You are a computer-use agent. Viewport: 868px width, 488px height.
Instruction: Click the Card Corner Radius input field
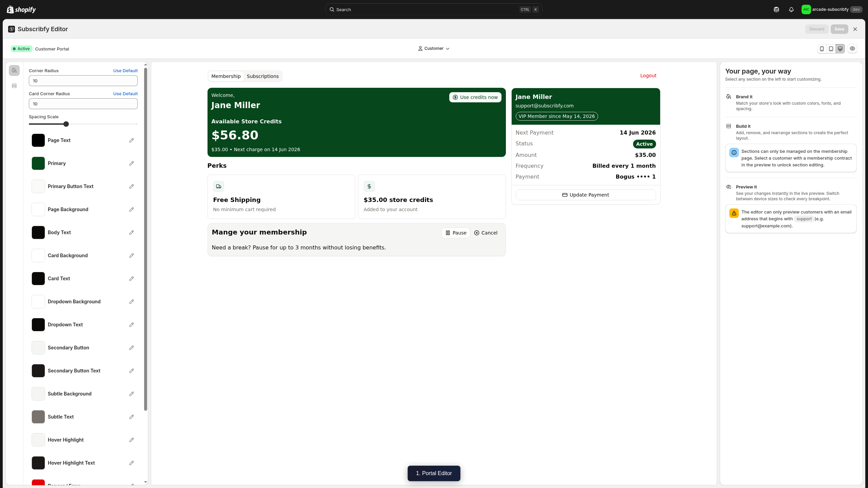tap(83, 104)
